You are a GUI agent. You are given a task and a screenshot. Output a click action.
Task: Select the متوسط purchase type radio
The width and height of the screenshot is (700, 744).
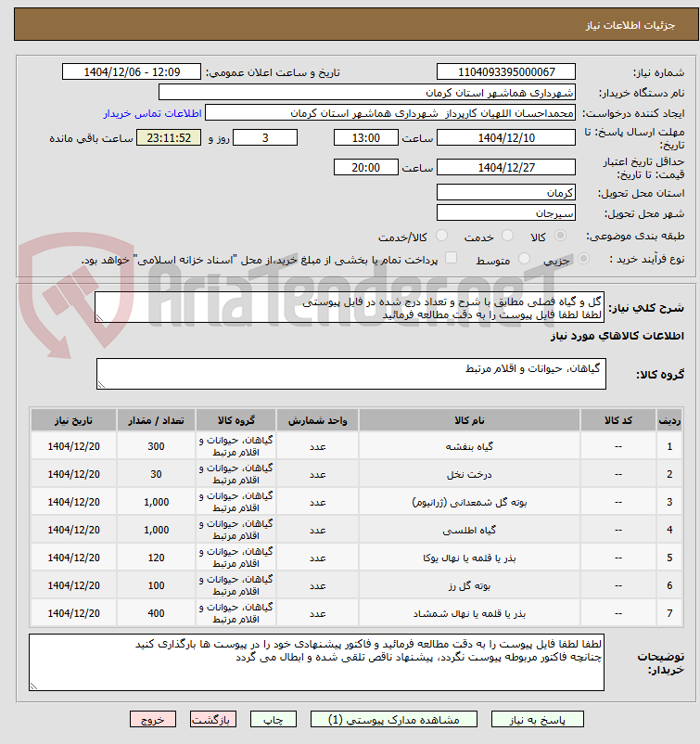point(524,259)
